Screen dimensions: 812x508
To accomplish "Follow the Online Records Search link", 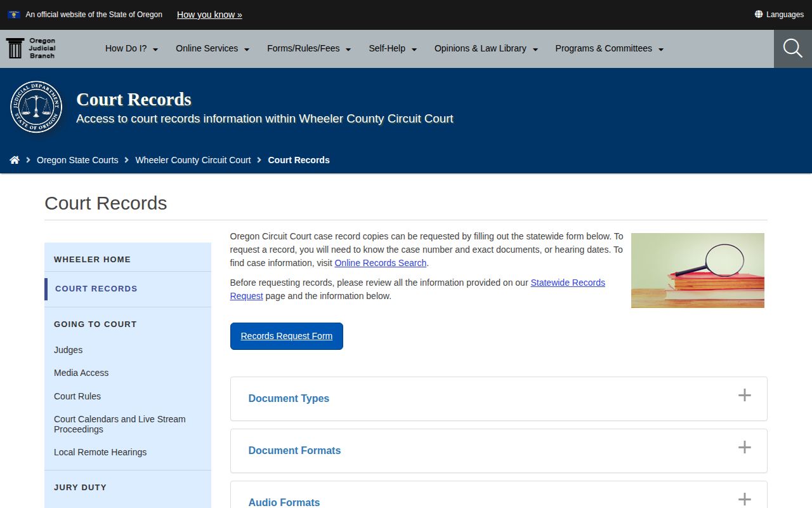I will tap(381, 263).
